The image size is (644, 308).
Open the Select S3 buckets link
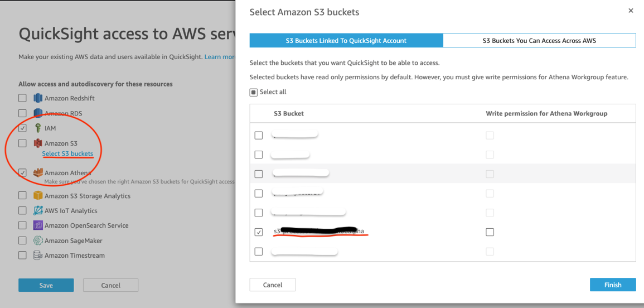(68, 153)
